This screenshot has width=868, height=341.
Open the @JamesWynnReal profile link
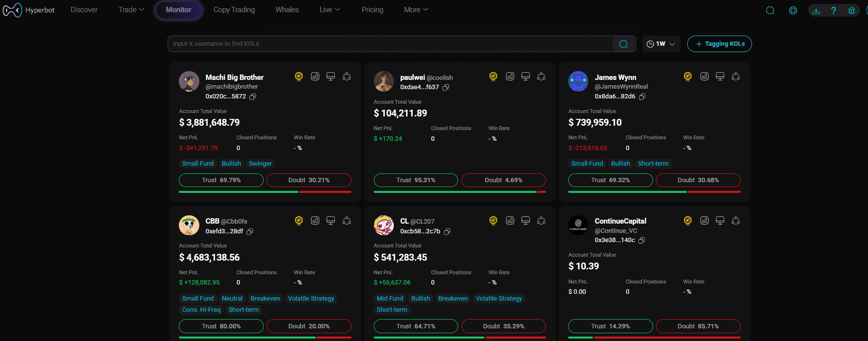point(621,87)
